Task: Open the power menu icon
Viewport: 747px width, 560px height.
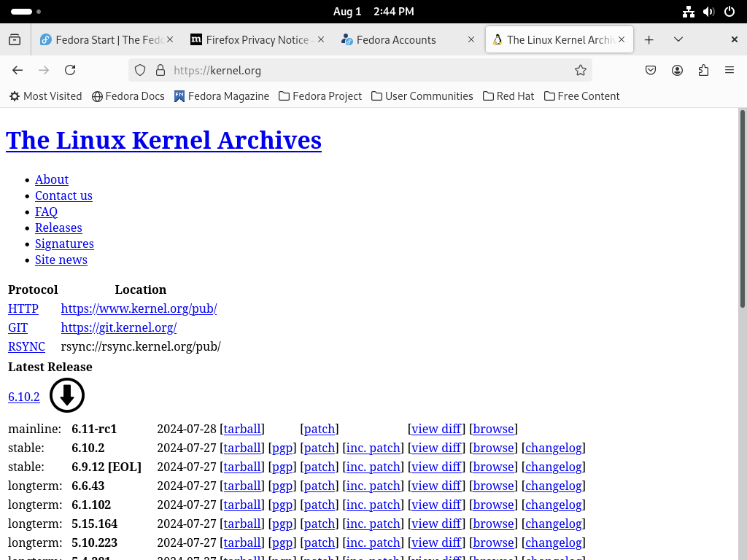Action: (729, 12)
